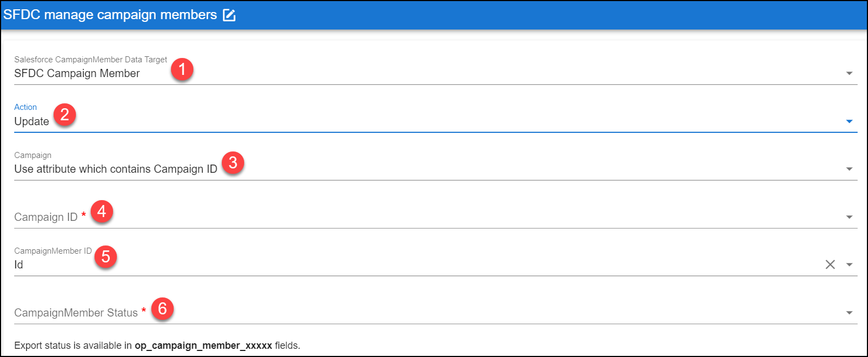The width and height of the screenshot is (868, 357).
Task: Expand the Campaign selection dropdown arrow
Action: 849,169
